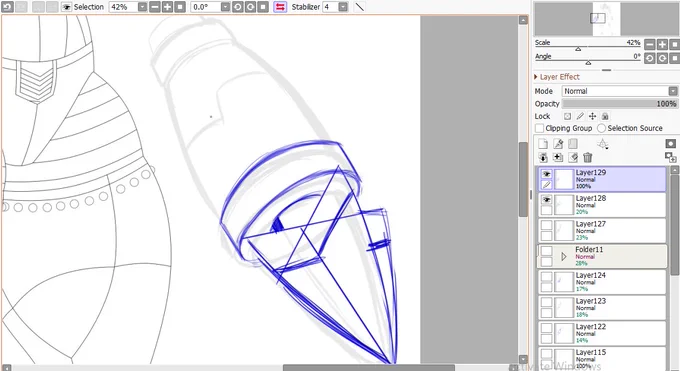Expand the Folder11 layer group triangle
The image size is (680, 371).
point(564,257)
